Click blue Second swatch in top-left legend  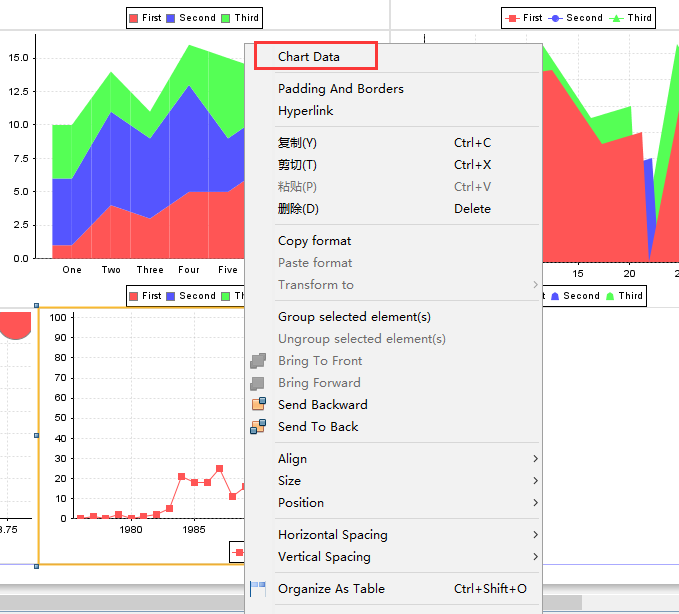pos(171,18)
